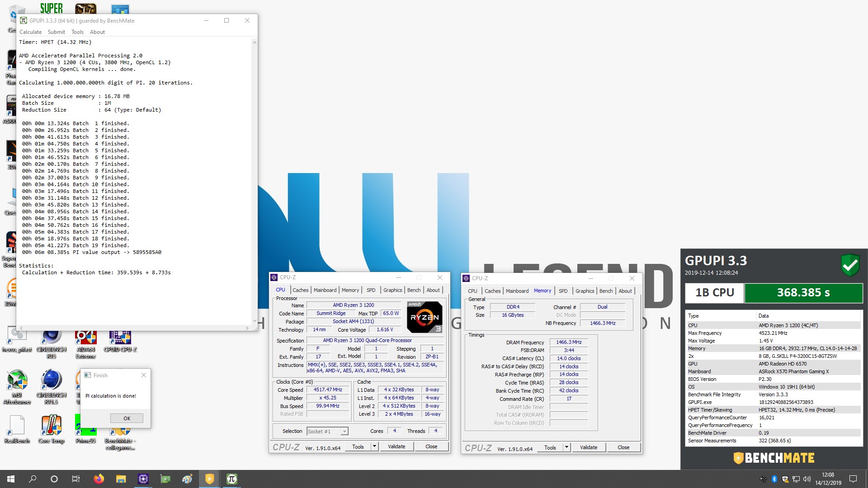868x488 pixels.
Task: Switch to Graphics tab in right CPU-Z window
Action: (585, 291)
